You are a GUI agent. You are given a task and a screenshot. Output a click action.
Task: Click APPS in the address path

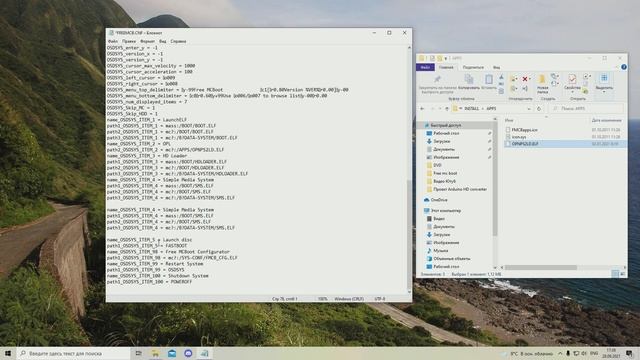(x=491, y=109)
